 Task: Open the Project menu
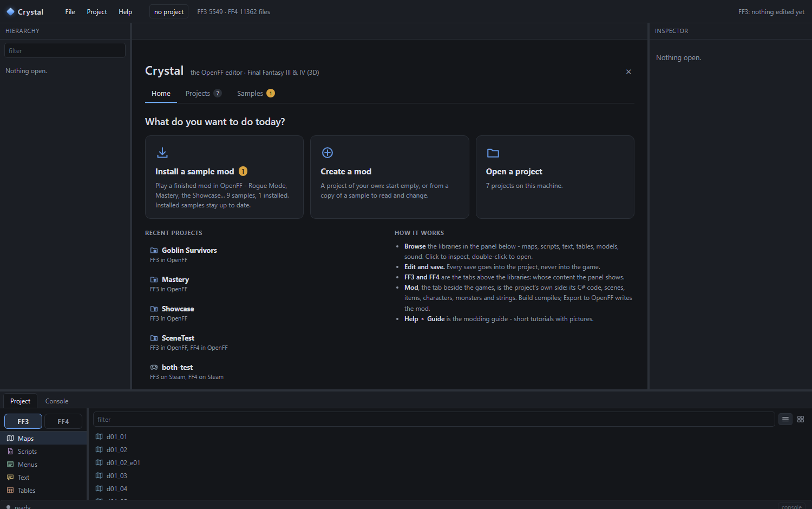coord(97,12)
